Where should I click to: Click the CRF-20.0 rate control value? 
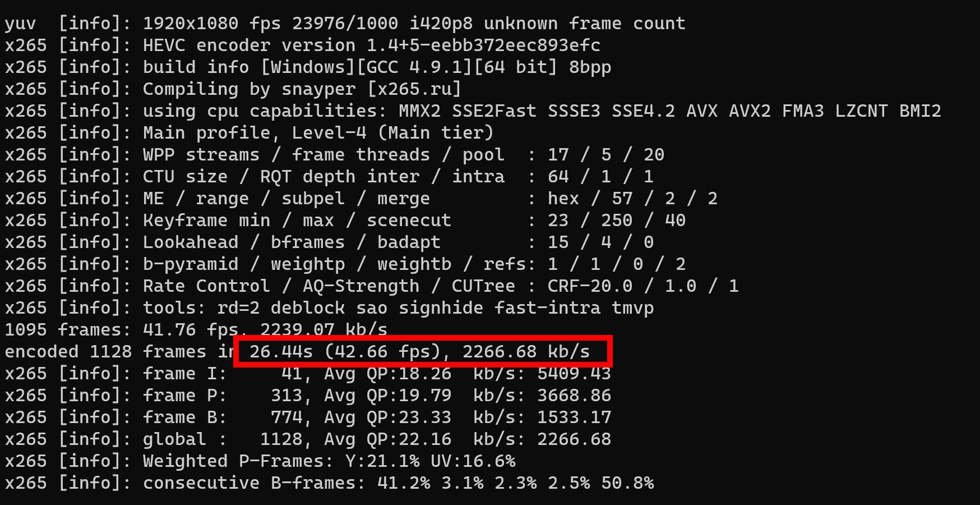tap(590, 286)
